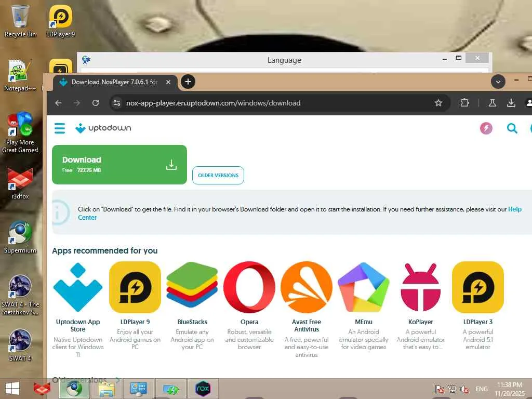Viewport: 532px width, 399px height.
Task: Open r3dfox from the taskbar
Action: [x=42, y=389]
